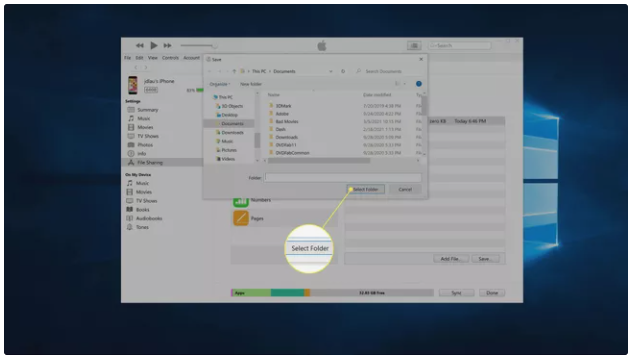Select the DVDFabCommon folder
The width and height of the screenshot is (633, 361).
[289, 153]
